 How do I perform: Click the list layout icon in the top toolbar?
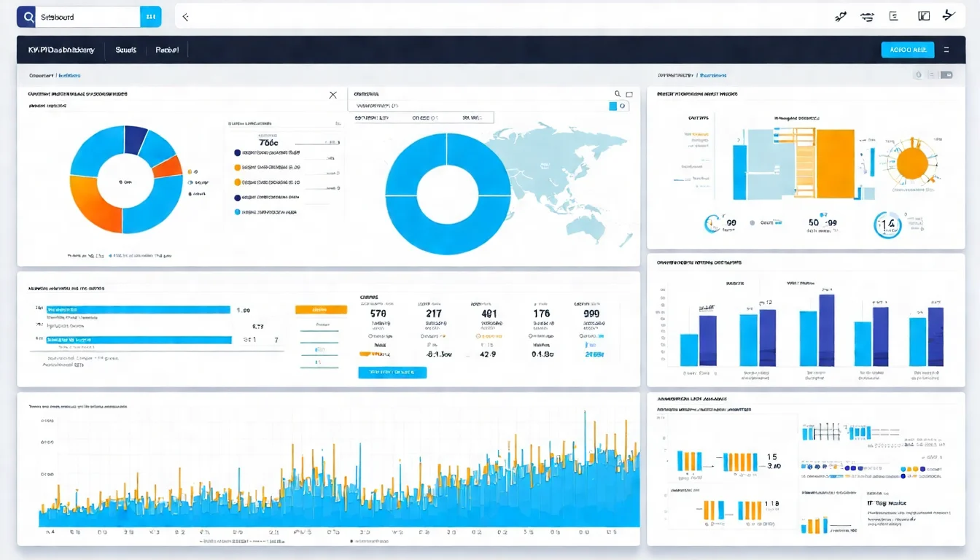click(x=893, y=16)
